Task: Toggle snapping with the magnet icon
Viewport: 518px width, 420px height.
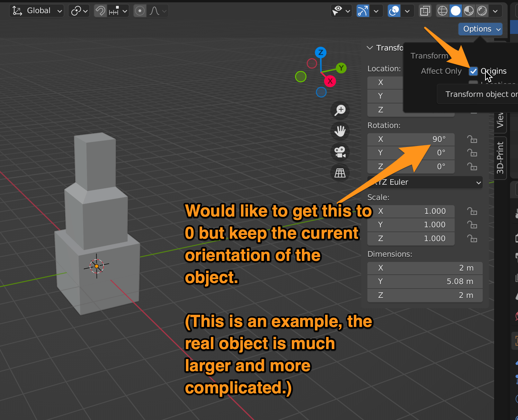Action: tap(100, 11)
